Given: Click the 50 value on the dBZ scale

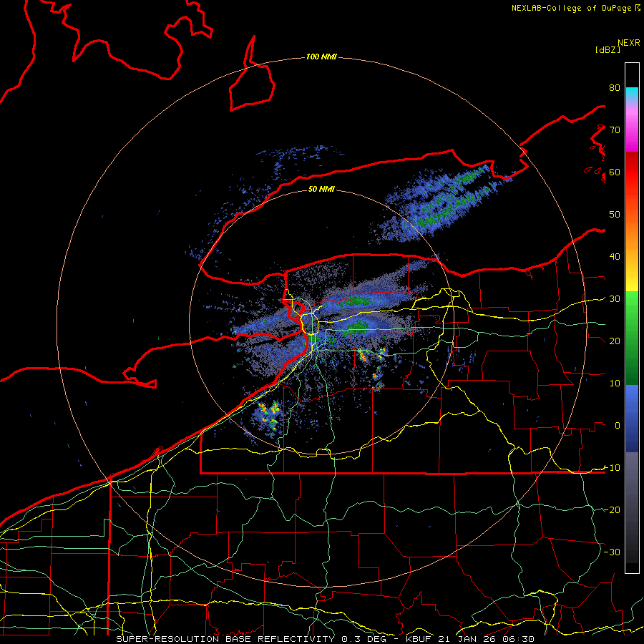Looking at the screenshot, I should pyautogui.click(x=615, y=215).
